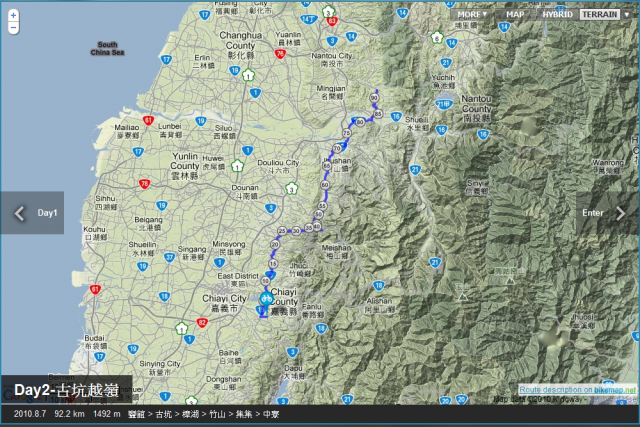
Task: Go back to Day1
Action: (32, 213)
